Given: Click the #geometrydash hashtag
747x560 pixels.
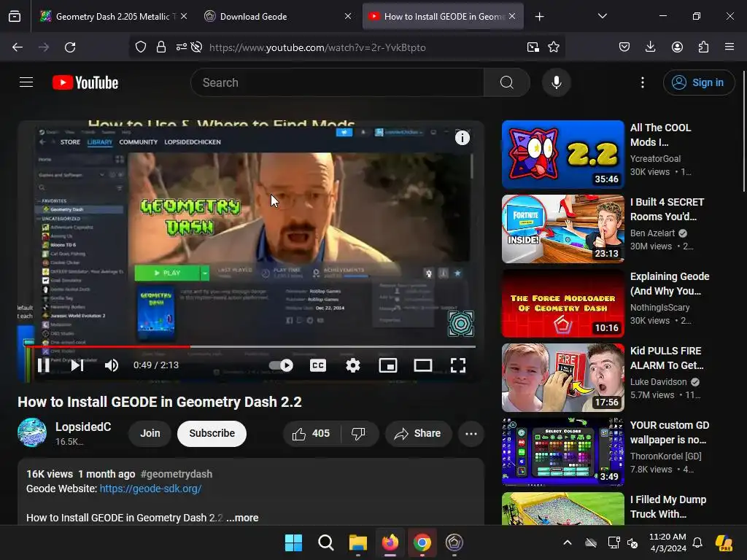Looking at the screenshot, I should click(177, 474).
